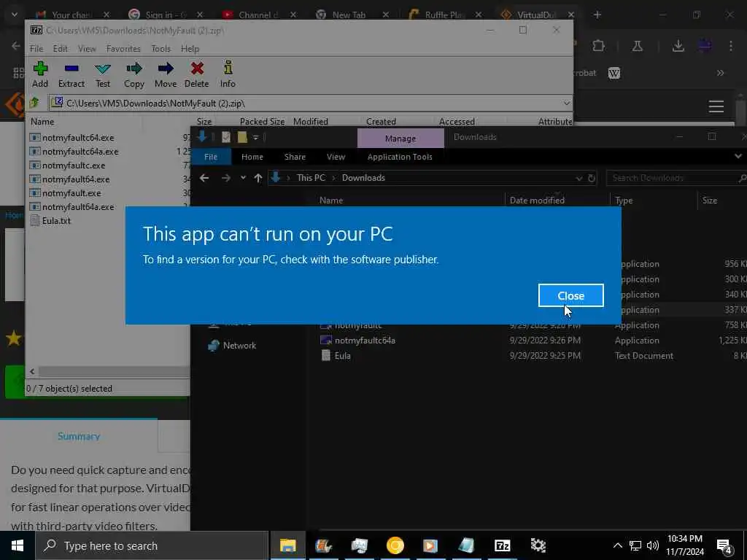Open a new browser tab with plus
Screen dimensions: 747x560
(597, 15)
